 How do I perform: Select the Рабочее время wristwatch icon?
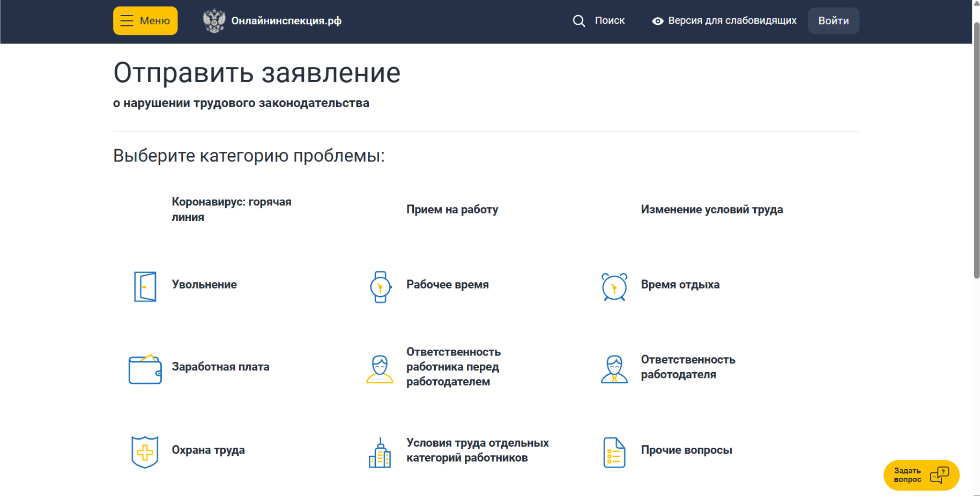(x=381, y=287)
